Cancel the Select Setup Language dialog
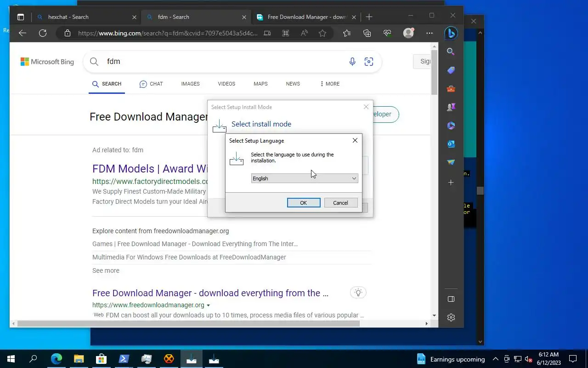This screenshot has width=588, height=368. pyautogui.click(x=340, y=203)
